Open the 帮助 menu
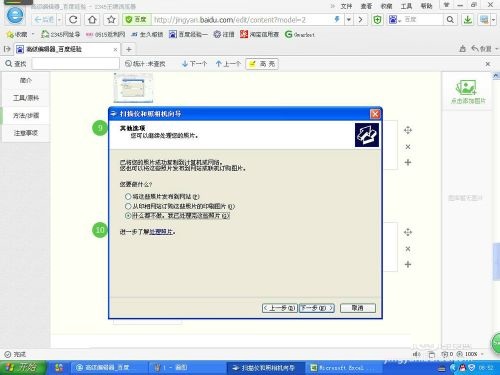This screenshot has width=500, height=375. tap(426, 6)
